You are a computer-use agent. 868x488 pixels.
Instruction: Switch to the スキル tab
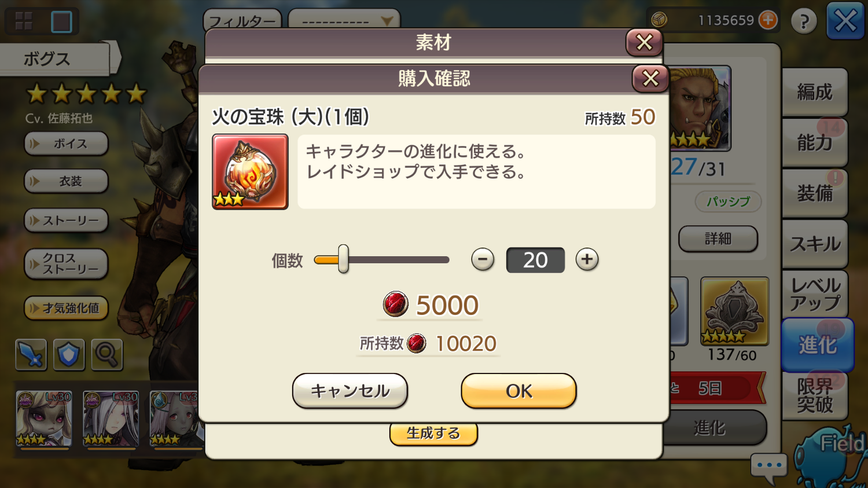815,244
